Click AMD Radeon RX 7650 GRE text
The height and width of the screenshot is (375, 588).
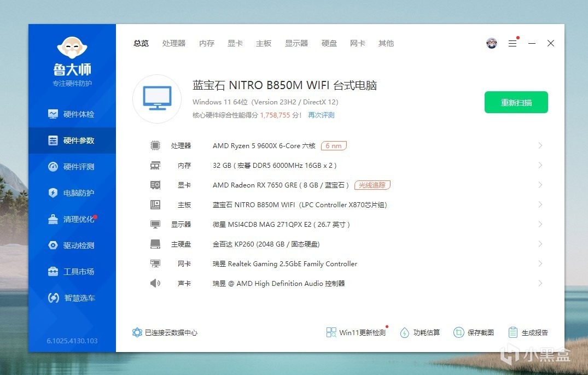coord(281,185)
